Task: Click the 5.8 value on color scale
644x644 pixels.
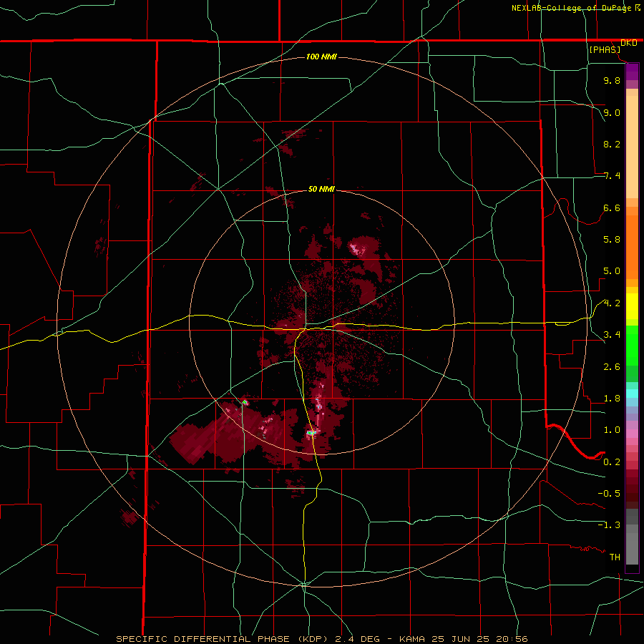Action: click(x=612, y=240)
